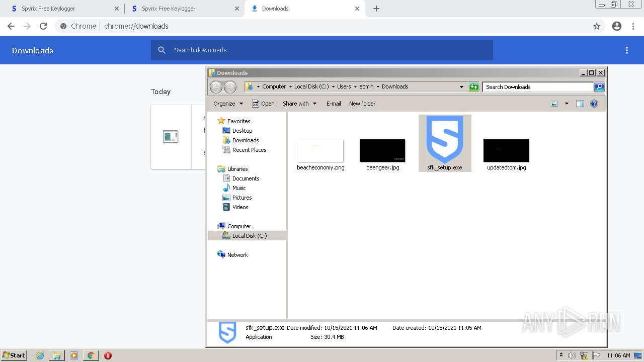Select the Downloads Chrome tab

click(x=305, y=9)
